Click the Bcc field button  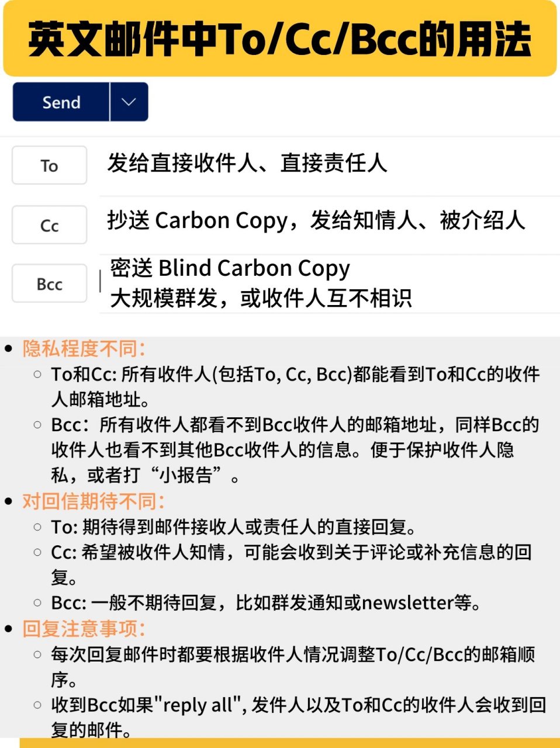[49, 284]
